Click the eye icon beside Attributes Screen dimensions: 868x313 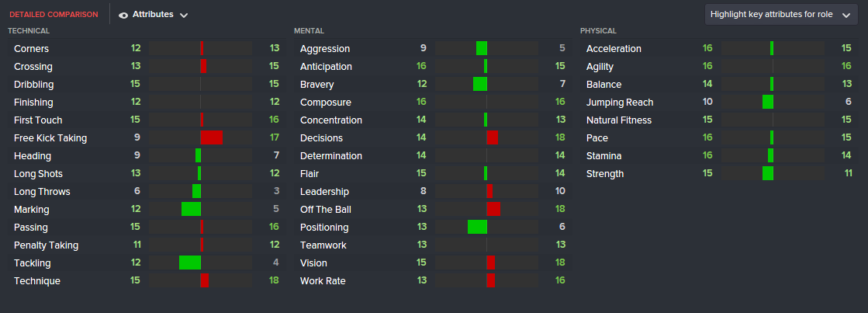(124, 15)
